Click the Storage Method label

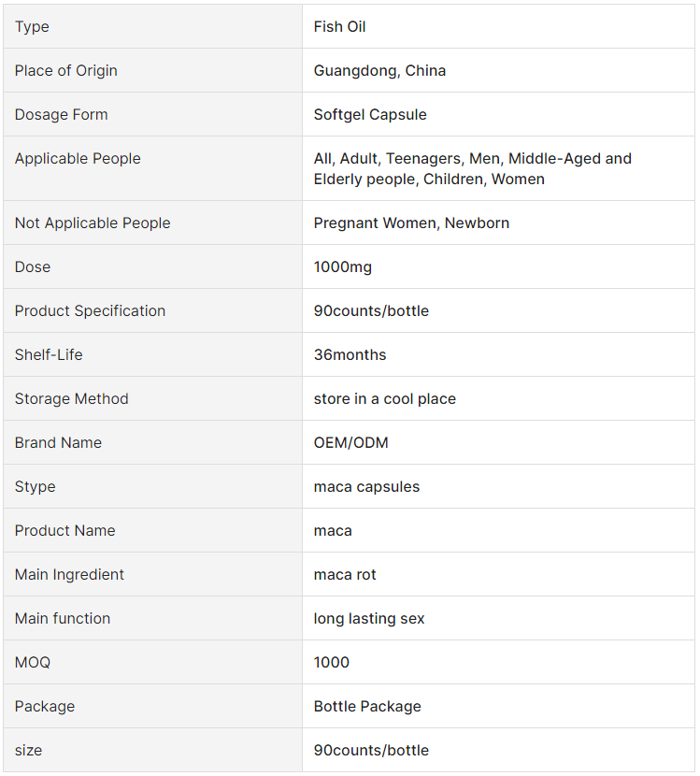click(71, 399)
